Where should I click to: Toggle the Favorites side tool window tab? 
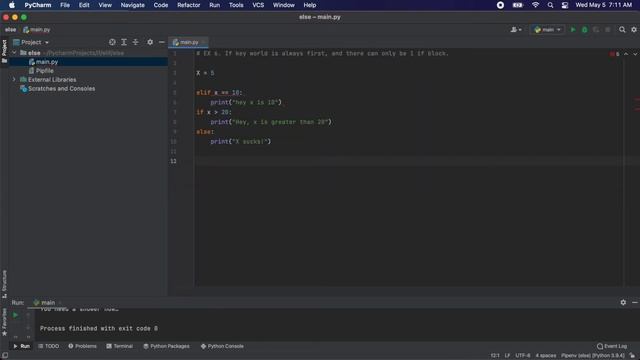click(4, 322)
